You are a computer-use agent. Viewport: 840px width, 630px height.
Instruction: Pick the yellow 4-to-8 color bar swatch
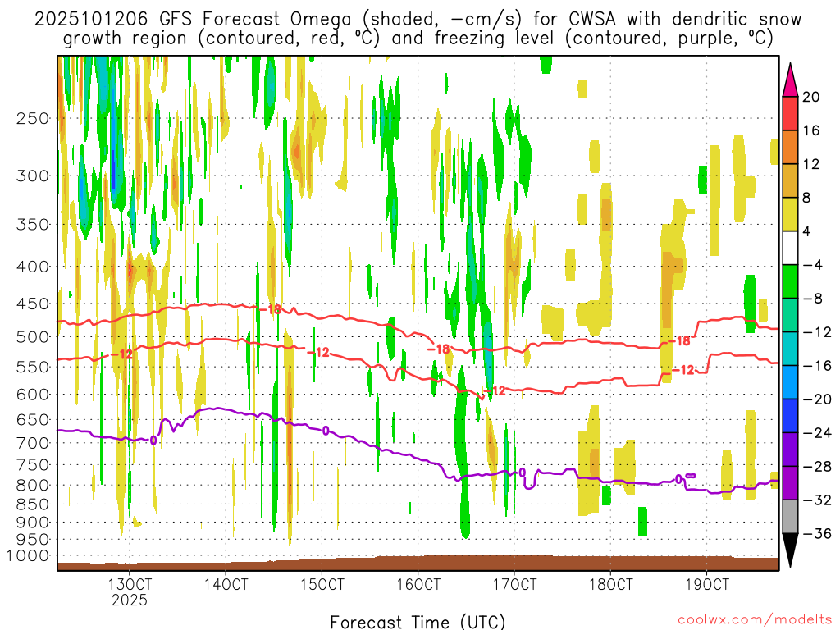(x=790, y=215)
